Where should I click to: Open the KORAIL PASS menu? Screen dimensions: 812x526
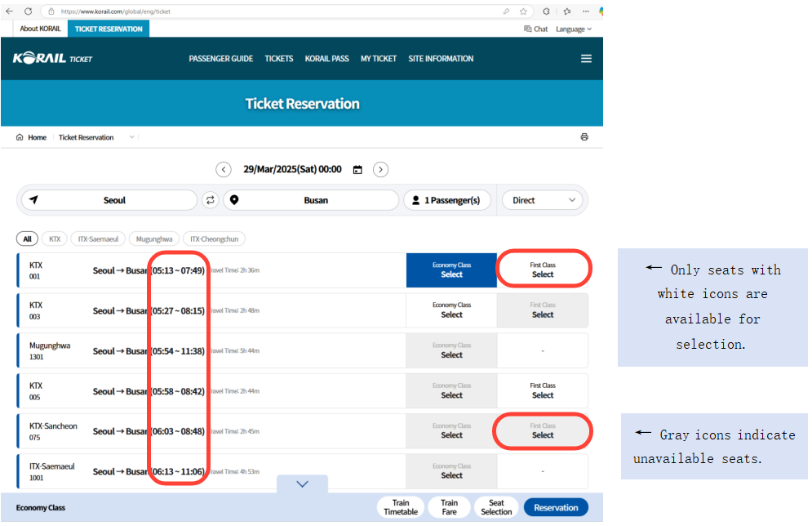point(326,59)
